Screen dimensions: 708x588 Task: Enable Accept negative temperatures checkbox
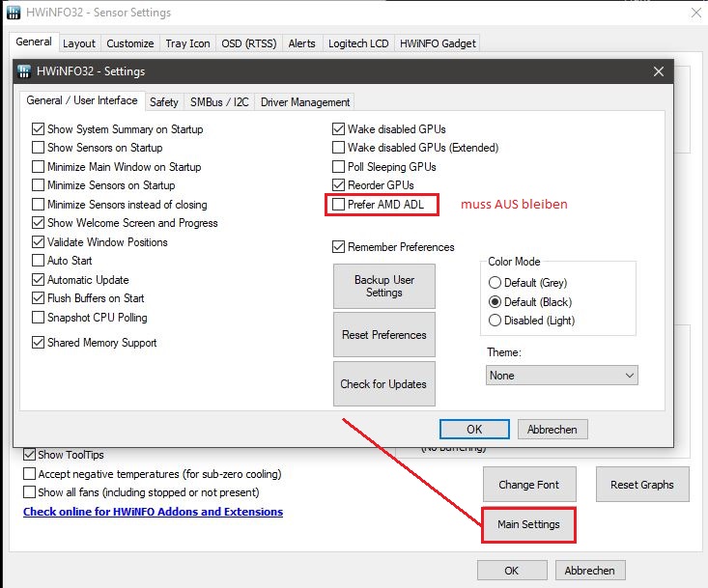pos(29,474)
